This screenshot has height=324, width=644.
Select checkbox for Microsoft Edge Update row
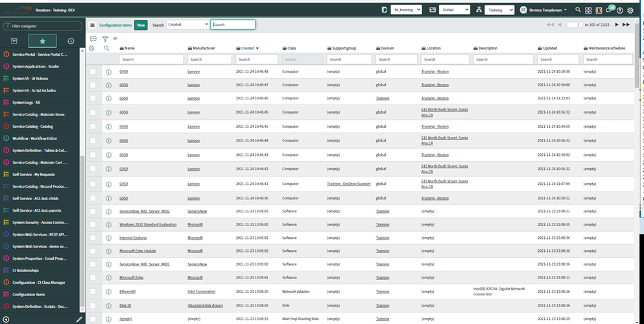[93, 251]
